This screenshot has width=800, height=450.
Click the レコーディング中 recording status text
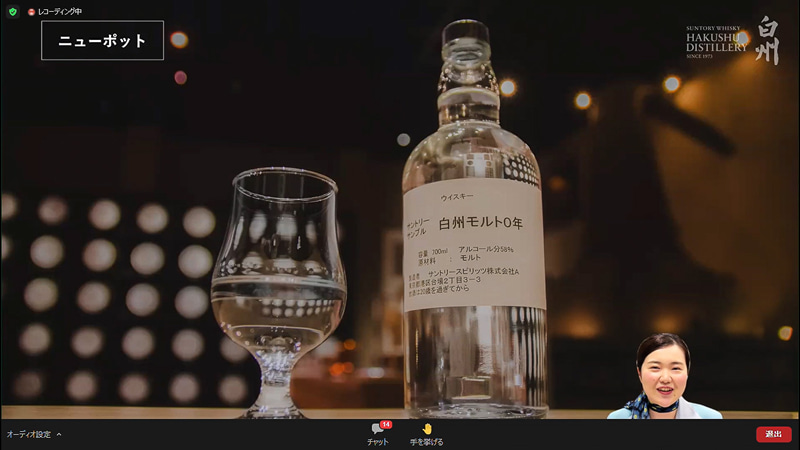pyautogui.click(x=60, y=11)
